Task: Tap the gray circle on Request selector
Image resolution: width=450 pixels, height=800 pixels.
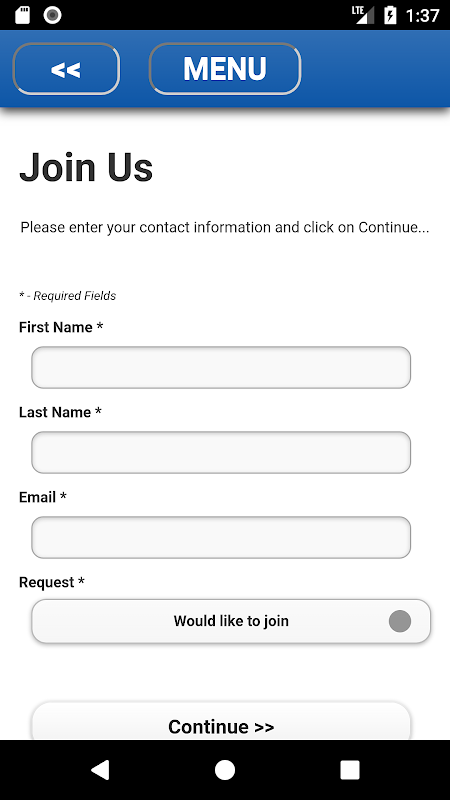Action: [400, 621]
